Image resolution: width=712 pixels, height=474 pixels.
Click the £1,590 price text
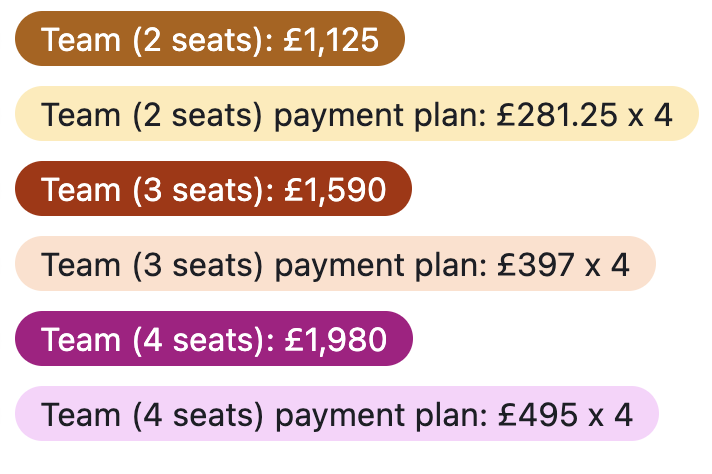(x=335, y=190)
